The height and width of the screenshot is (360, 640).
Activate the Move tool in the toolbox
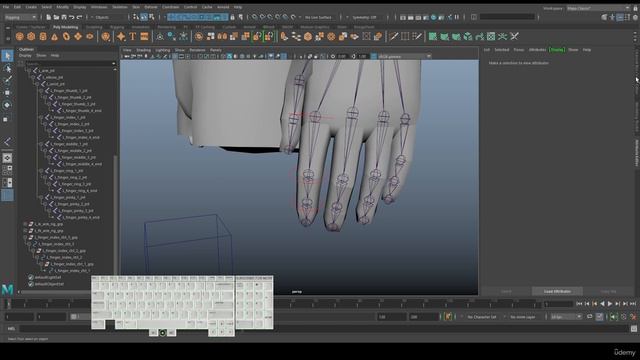pos(7,93)
